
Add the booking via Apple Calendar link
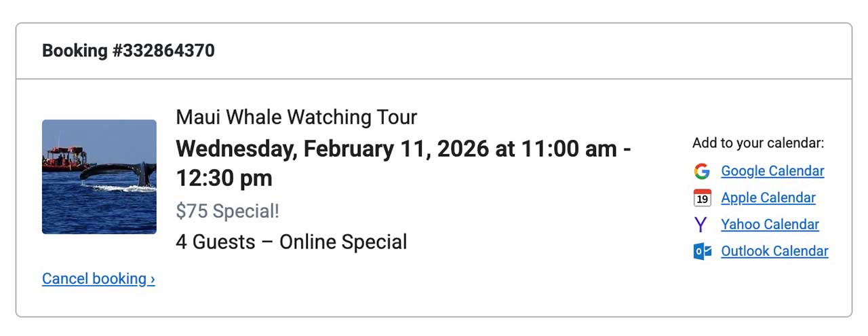768,198
